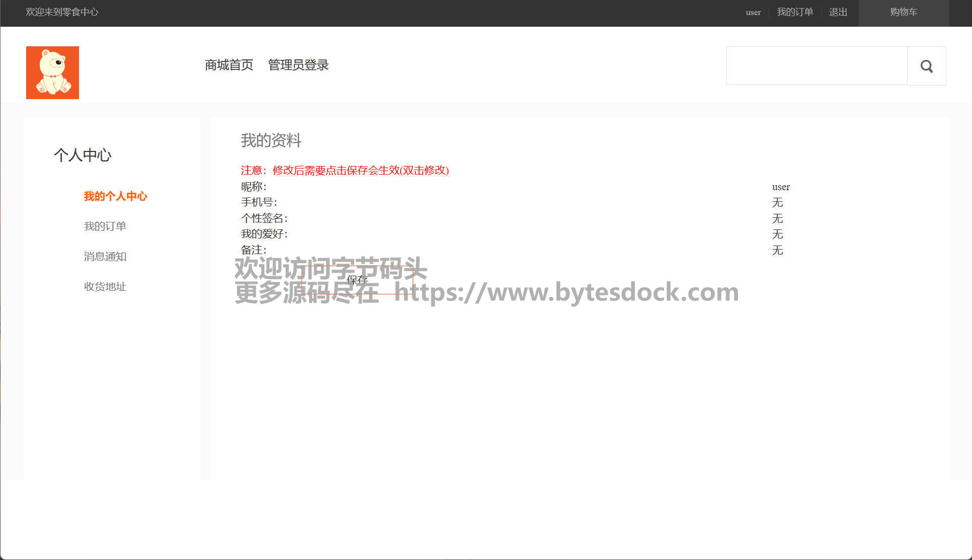Click the nickname value user

[x=781, y=187]
